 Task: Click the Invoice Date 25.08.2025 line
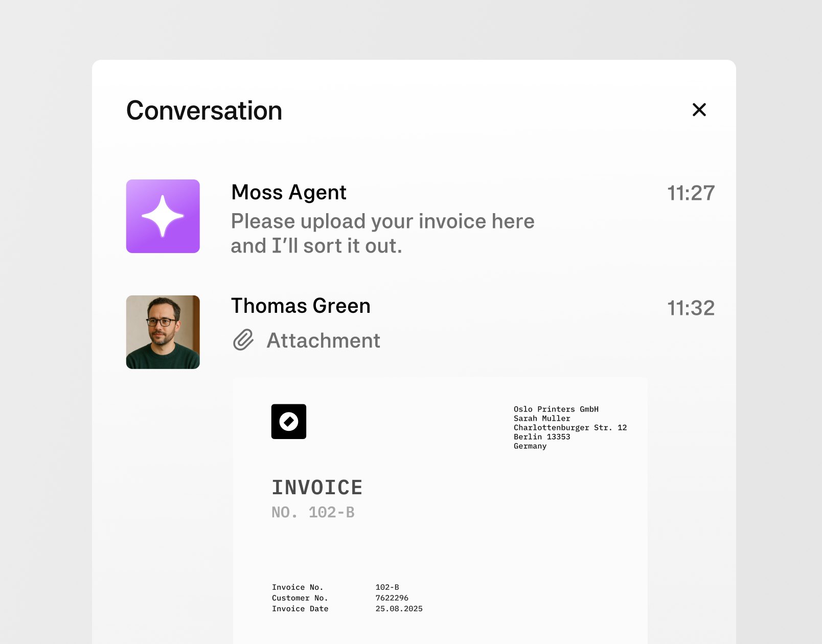347,608
